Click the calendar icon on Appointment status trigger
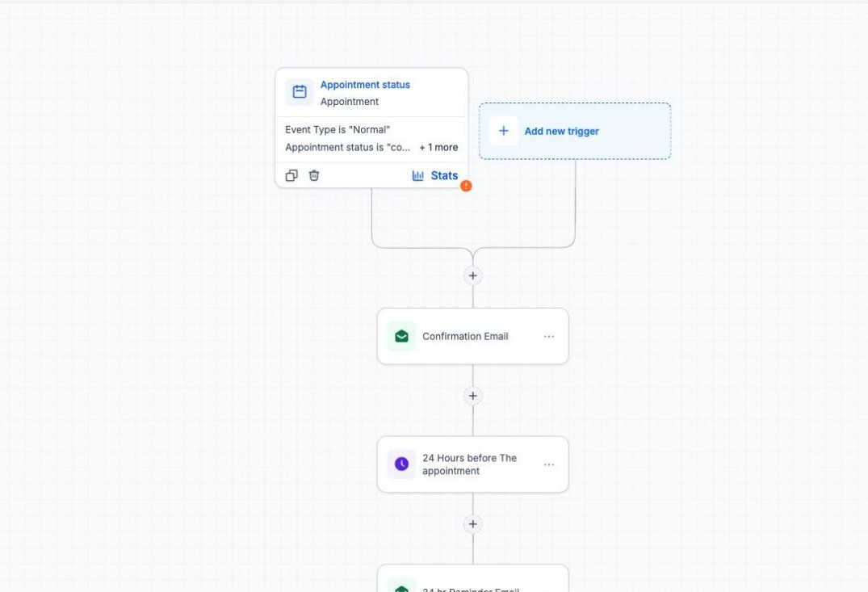 pyautogui.click(x=300, y=91)
